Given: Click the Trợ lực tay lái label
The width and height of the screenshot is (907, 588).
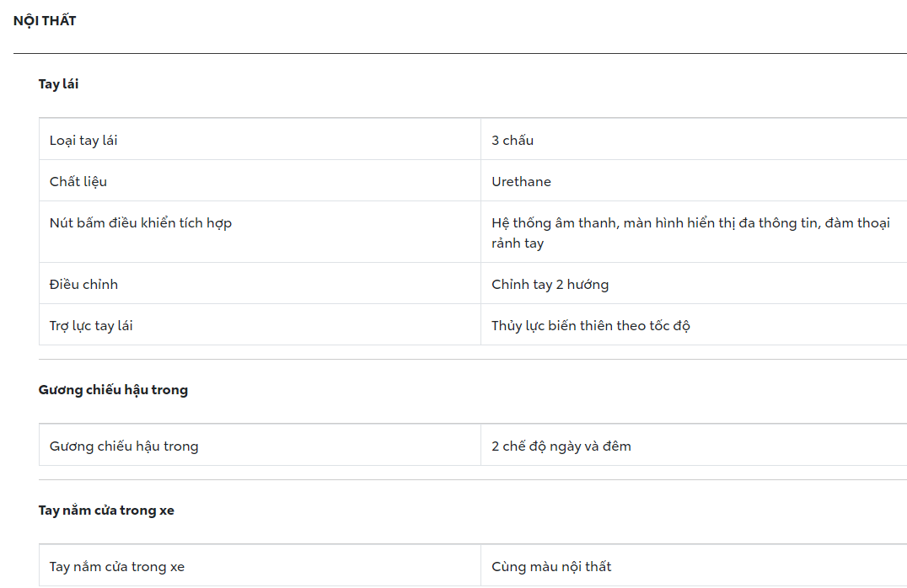Looking at the screenshot, I should click(x=91, y=326).
